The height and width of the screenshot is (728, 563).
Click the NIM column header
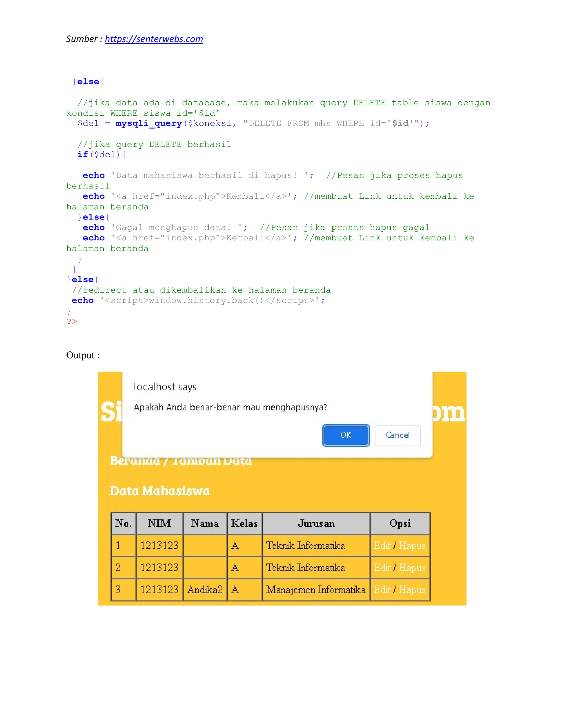click(159, 523)
